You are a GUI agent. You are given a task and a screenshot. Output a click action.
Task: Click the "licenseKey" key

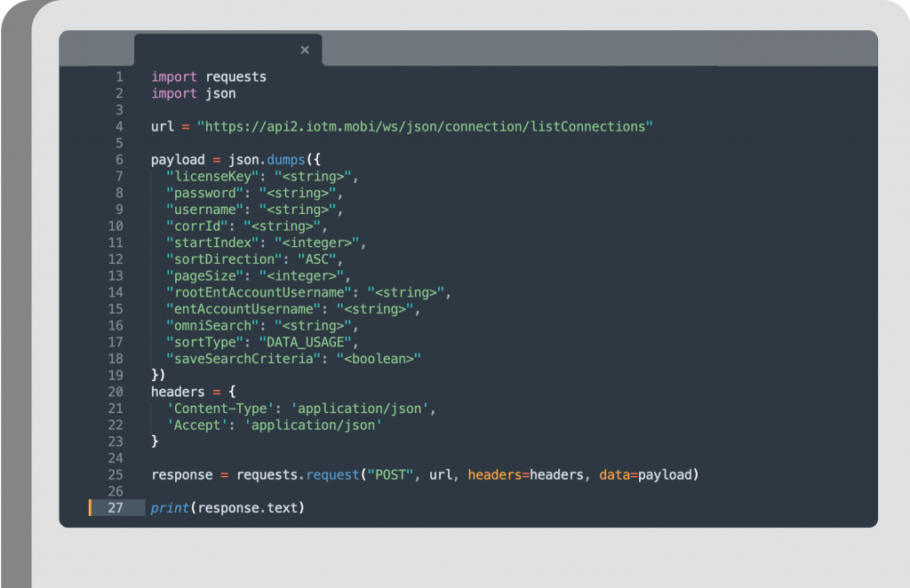coord(212,176)
